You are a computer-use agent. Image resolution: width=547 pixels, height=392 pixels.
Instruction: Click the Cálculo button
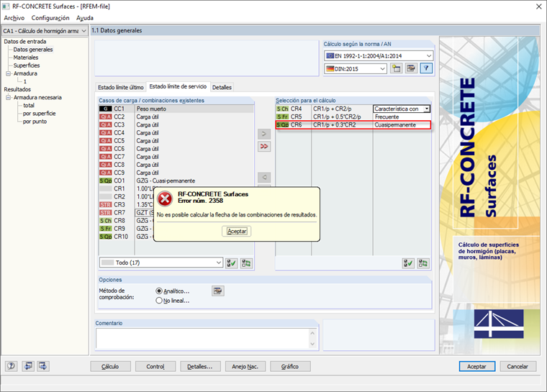pyautogui.click(x=110, y=367)
